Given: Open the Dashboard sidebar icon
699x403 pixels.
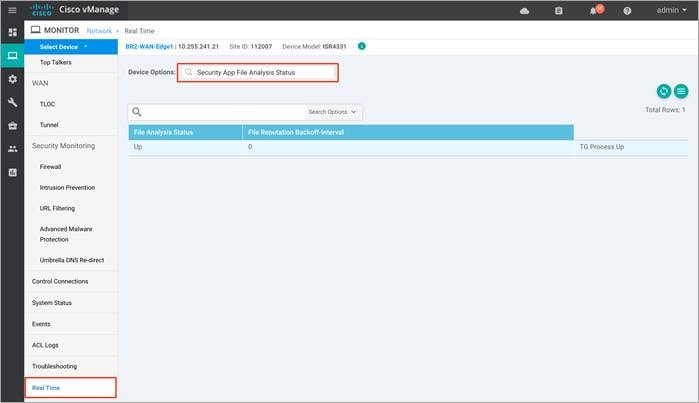Looking at the screenshot, I should [12, 32].
